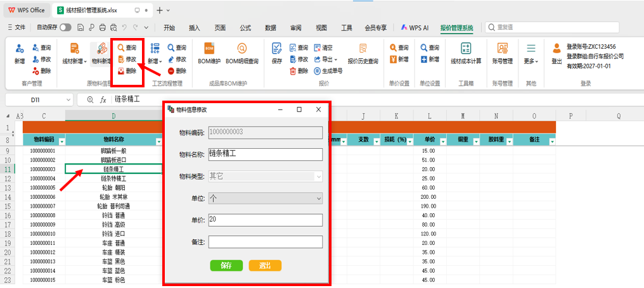The image size is (644, 288).
Task: Click 修改 in the 客户管理 group
Action: [x=42, y=59]
